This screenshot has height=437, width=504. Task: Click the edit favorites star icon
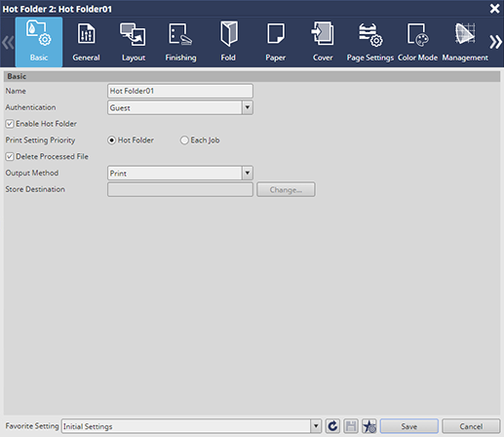pos(369,426)
